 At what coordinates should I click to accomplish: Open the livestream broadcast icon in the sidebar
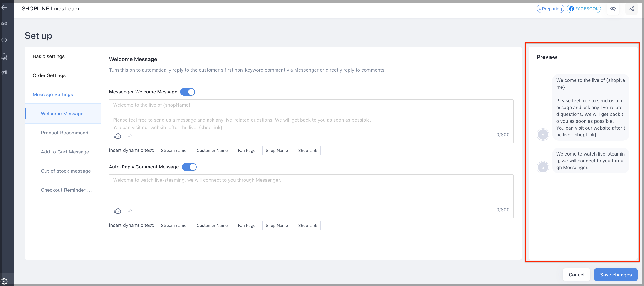5,23
